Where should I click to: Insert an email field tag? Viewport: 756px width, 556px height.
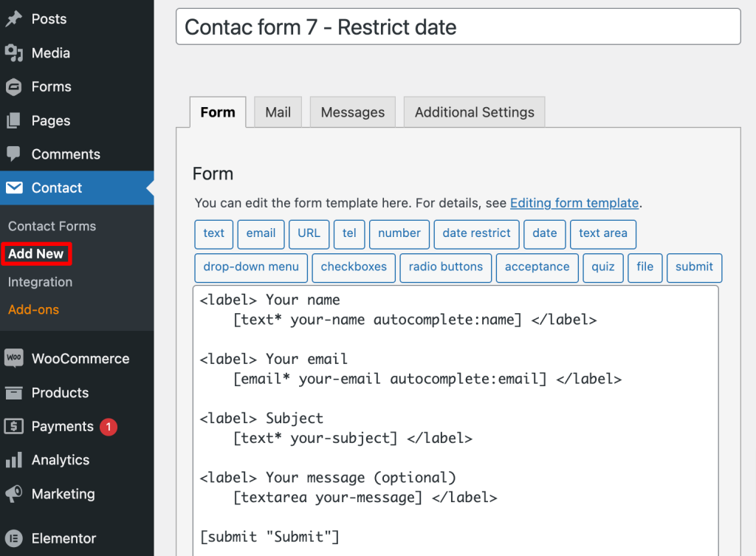(x=261, y=234)
